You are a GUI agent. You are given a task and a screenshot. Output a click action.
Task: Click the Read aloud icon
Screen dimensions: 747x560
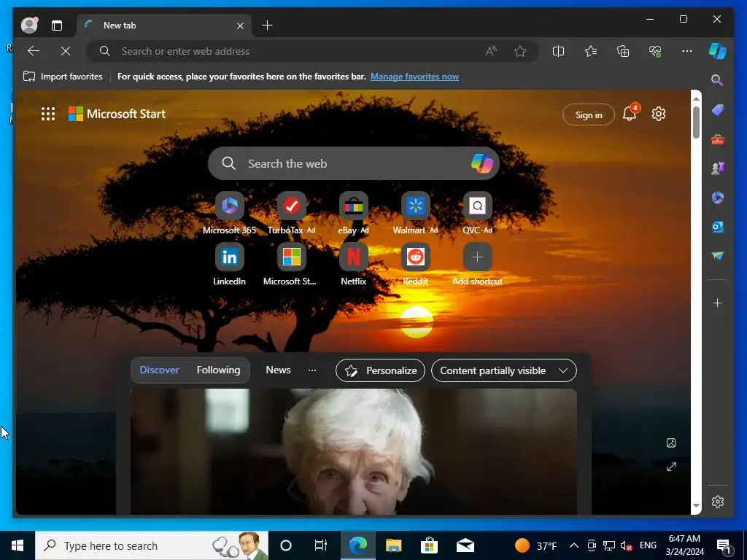click(x=491, y=51)
